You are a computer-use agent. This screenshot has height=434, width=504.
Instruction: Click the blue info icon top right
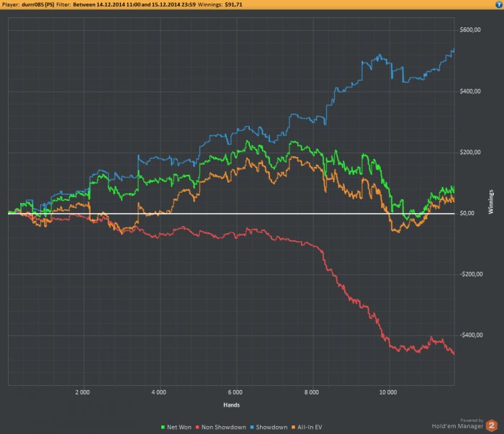(499, 4)
